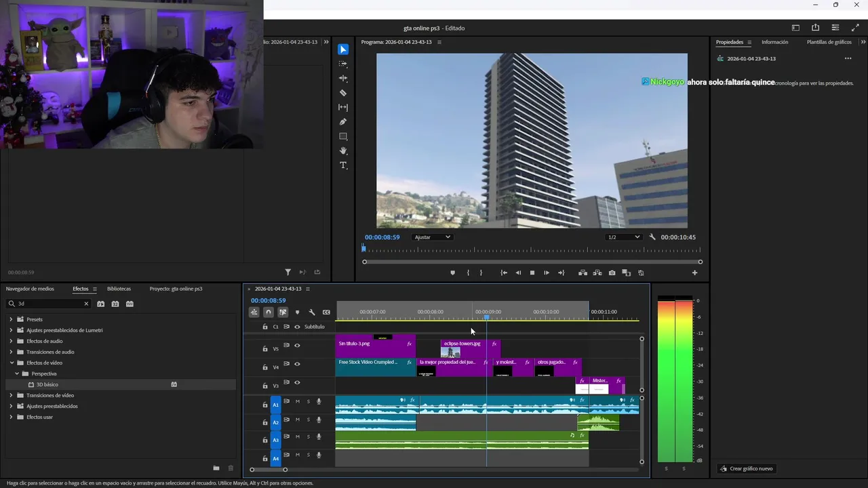Select the Propiedades tab
Image resolution: width=868 pixels, height=488 pixels.
pos(730,42)
